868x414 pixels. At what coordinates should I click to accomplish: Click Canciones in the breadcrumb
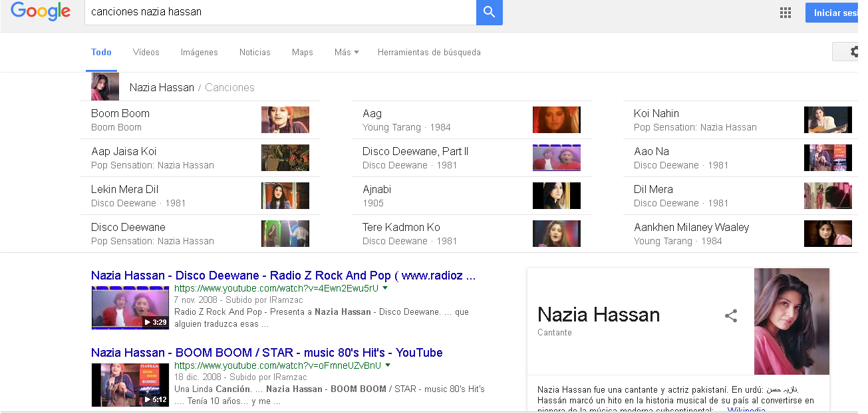click(x=229, y=87)
